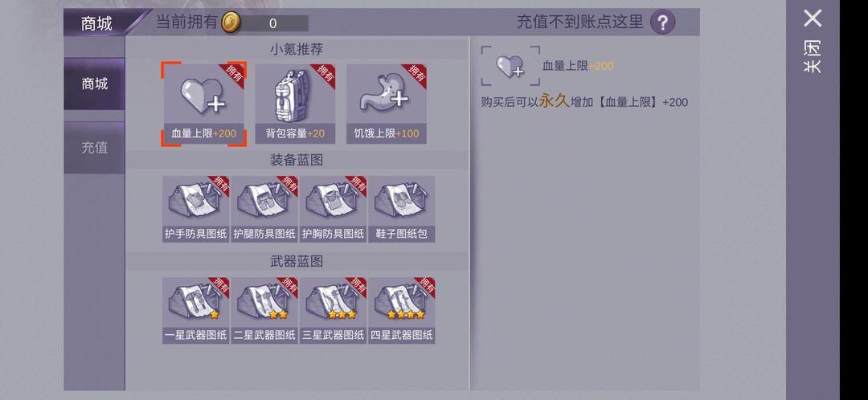Open the 护手防具图纸 blueprint
The height and width of the screenshot is (400, 868).
(x=196, y=209)
